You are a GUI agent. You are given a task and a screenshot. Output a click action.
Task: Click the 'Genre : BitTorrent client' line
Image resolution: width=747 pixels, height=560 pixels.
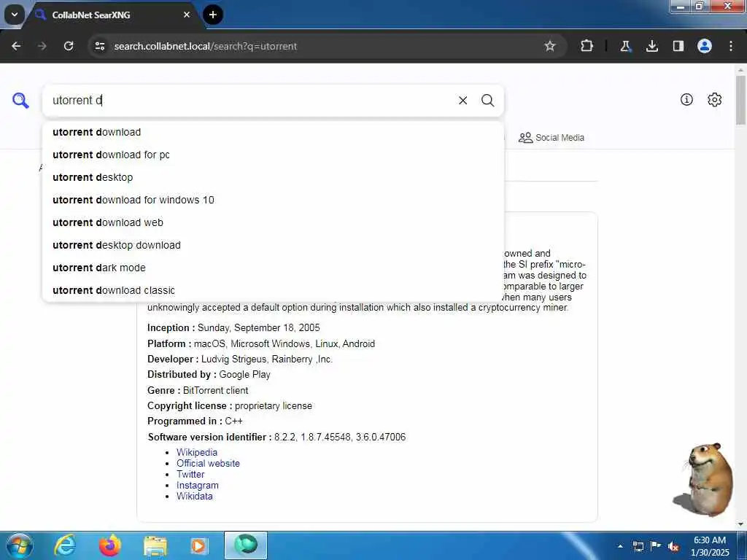pyautogui.click(x=198, y=391)
